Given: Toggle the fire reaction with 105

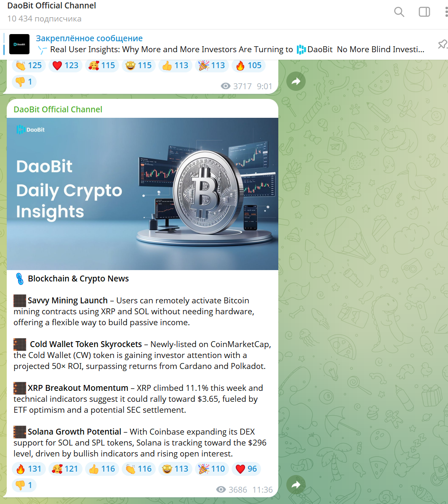Looking at the screenshot, I should 249,66.
